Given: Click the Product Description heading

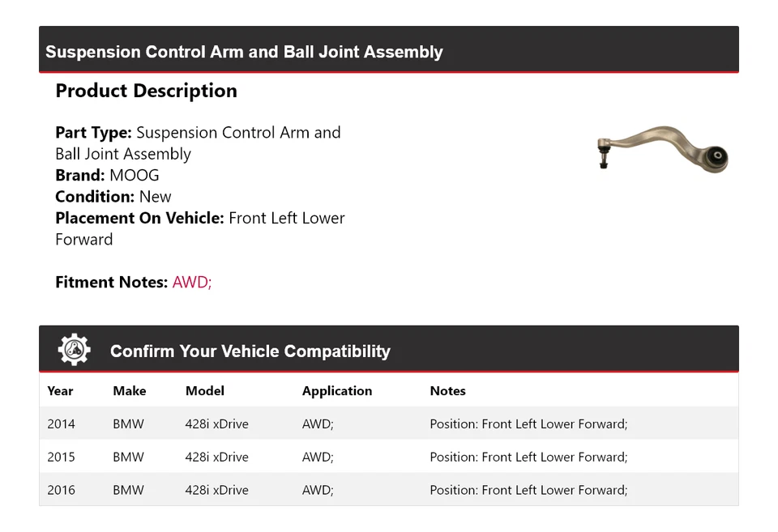Looking at the screenshot, I should coord(146,91).
